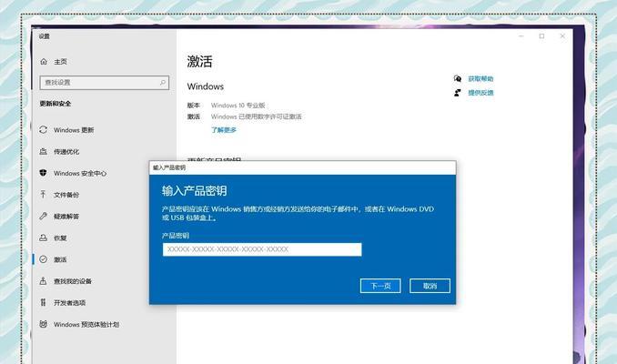Open 开发者选项 page
The width and height of the screenshot is (617, 364).
pos(70,303)
